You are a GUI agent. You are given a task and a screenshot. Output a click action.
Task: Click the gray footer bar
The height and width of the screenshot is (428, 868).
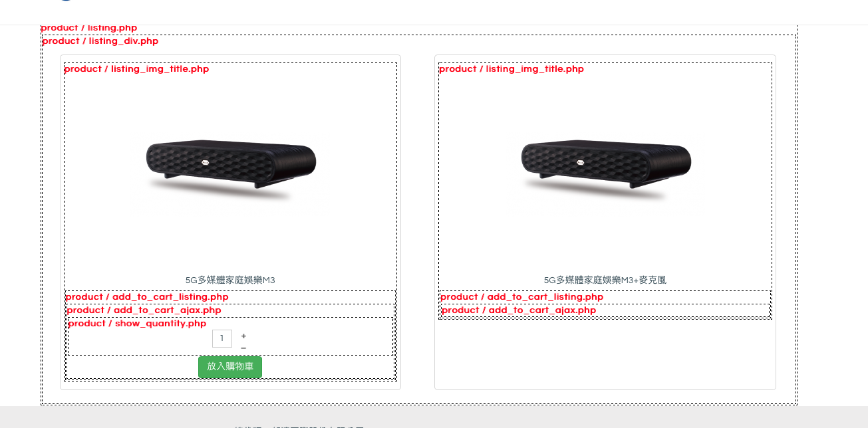click(434, 417)
